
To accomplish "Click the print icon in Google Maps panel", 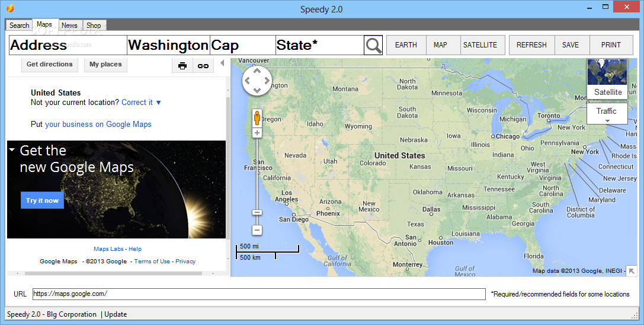I will (182, 65).
